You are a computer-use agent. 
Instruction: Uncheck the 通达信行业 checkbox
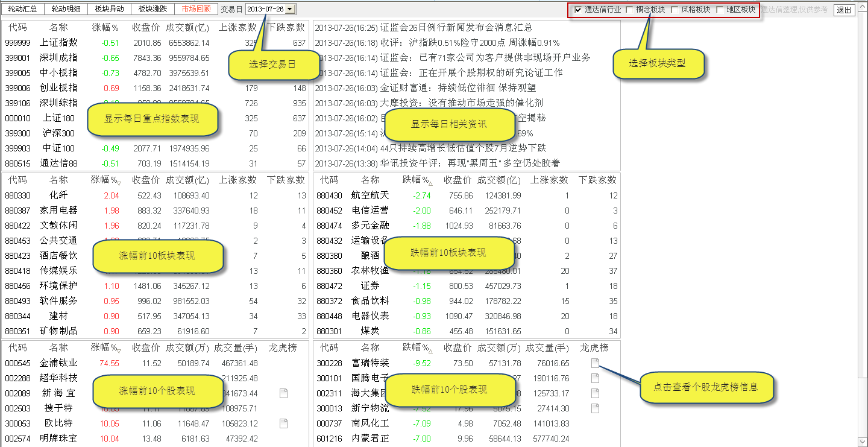tap(578, 10)
